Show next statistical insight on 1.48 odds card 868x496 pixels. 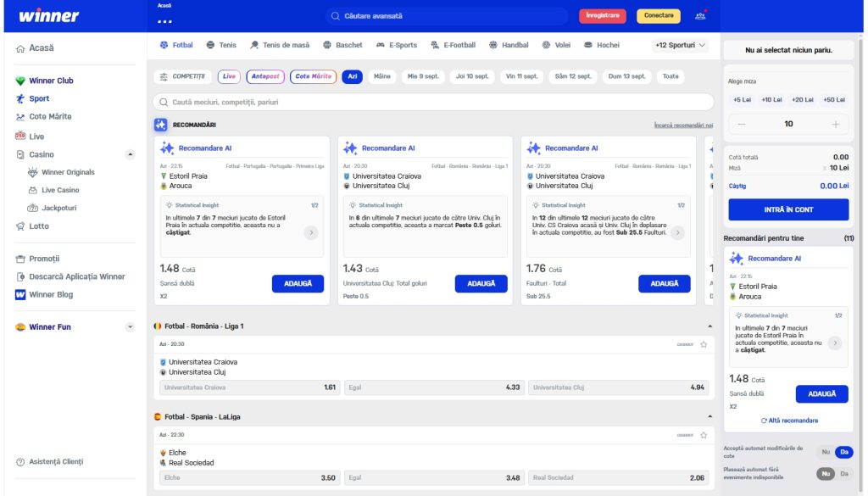pos(311,232)
